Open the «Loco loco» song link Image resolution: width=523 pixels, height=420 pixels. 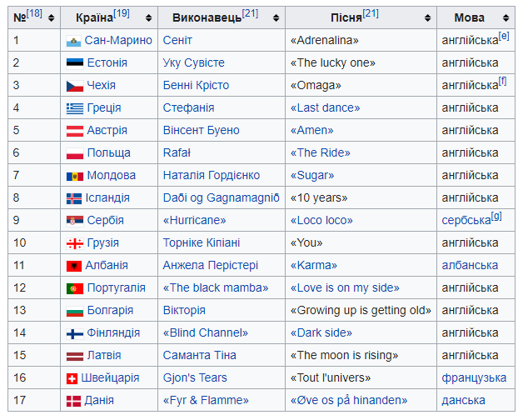click(321, 220)
